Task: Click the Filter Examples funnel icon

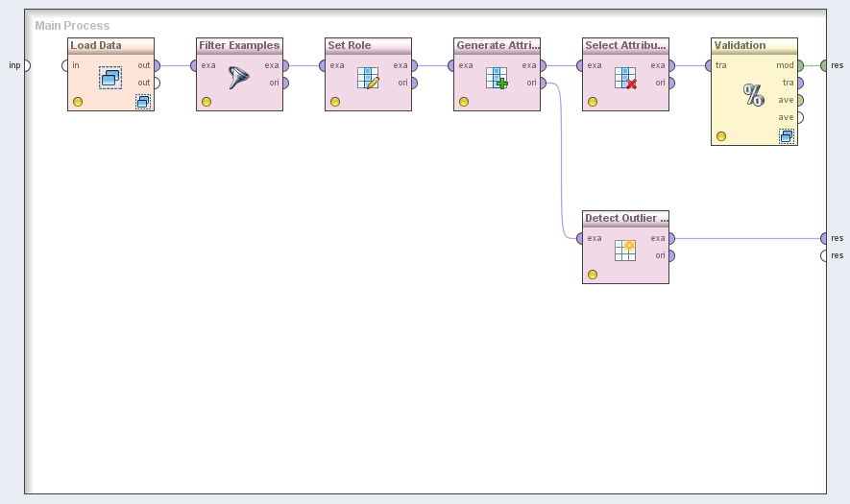Action: tap(239, 79)
